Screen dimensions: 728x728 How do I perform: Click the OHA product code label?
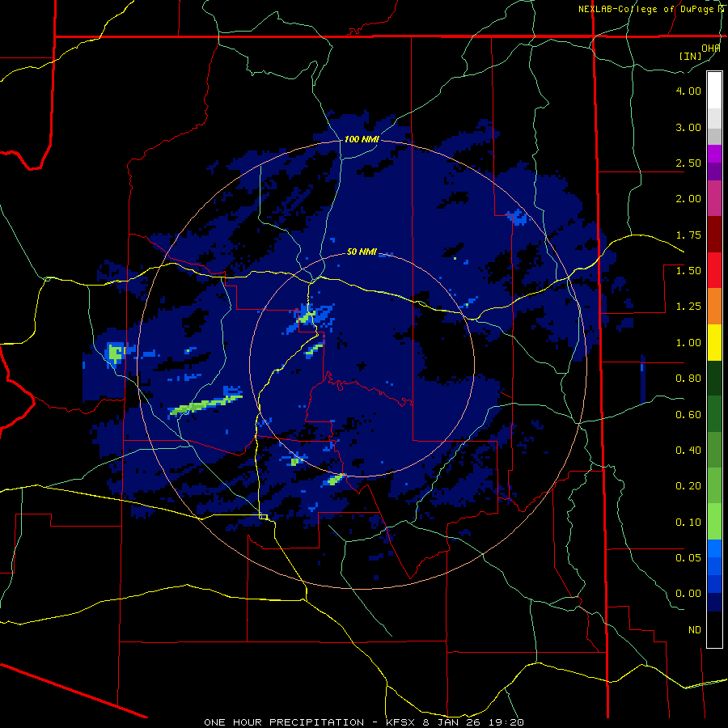click(711, 48)
